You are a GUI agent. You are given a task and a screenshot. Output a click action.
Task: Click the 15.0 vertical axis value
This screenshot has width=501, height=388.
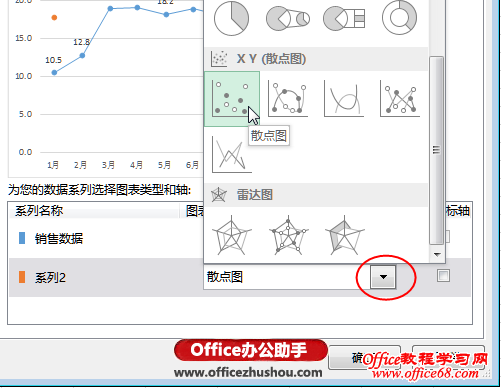click(24, 38)
